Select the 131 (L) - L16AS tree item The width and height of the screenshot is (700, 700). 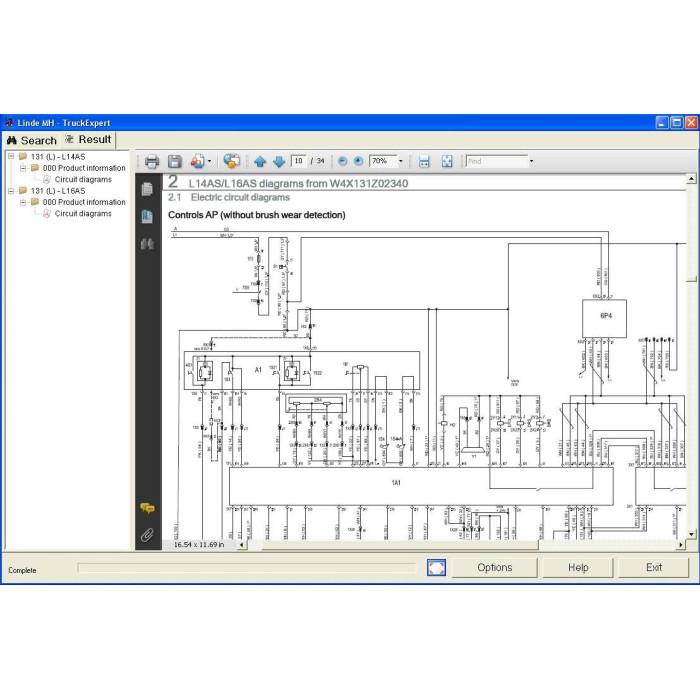pos(58,191)
